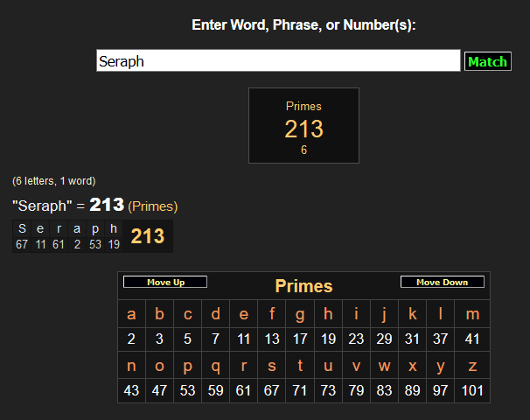The height and width of the screenshot is (420, 530).
Task: Click the value 2 under letter a
Action: tap(132, 339)
